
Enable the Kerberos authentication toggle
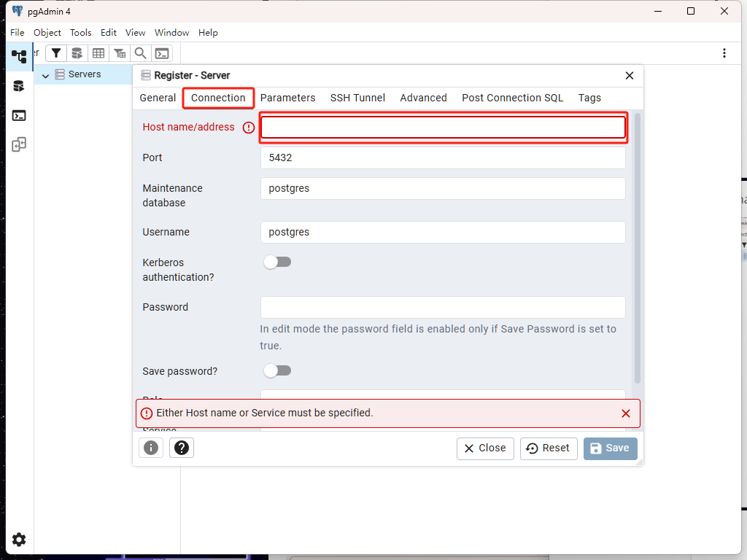tap(277, 262)
